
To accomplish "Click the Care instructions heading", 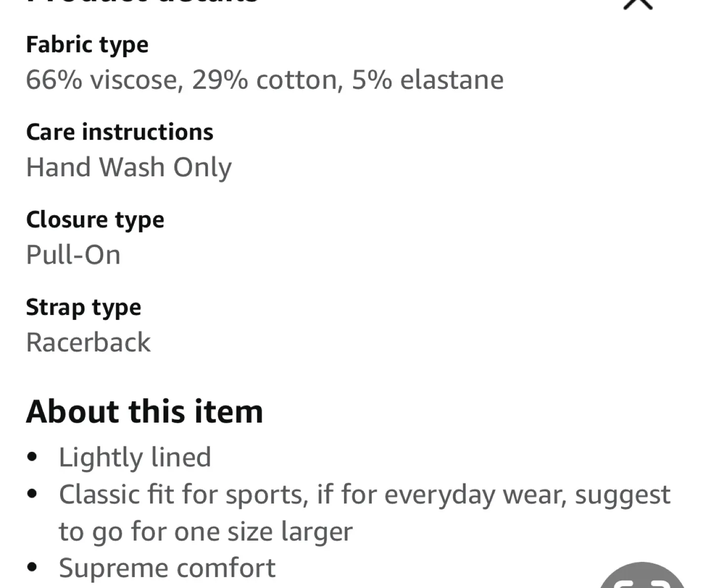I will point(120,131).
